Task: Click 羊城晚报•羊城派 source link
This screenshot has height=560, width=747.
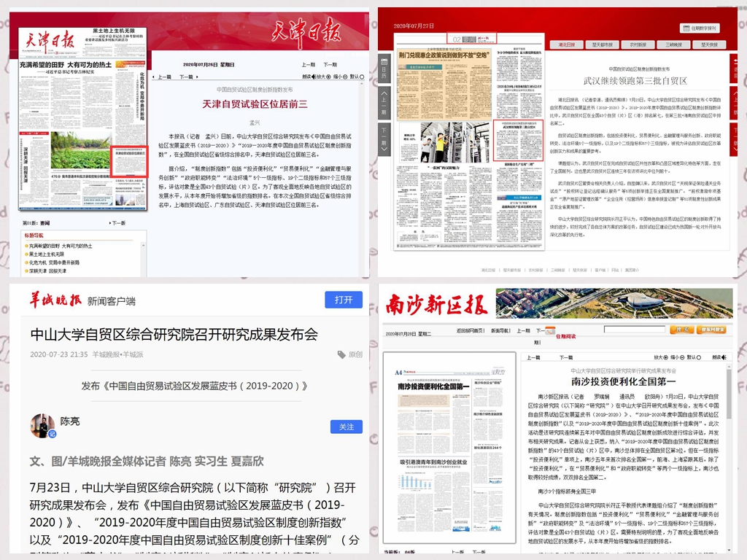Action: pos(117,354)
